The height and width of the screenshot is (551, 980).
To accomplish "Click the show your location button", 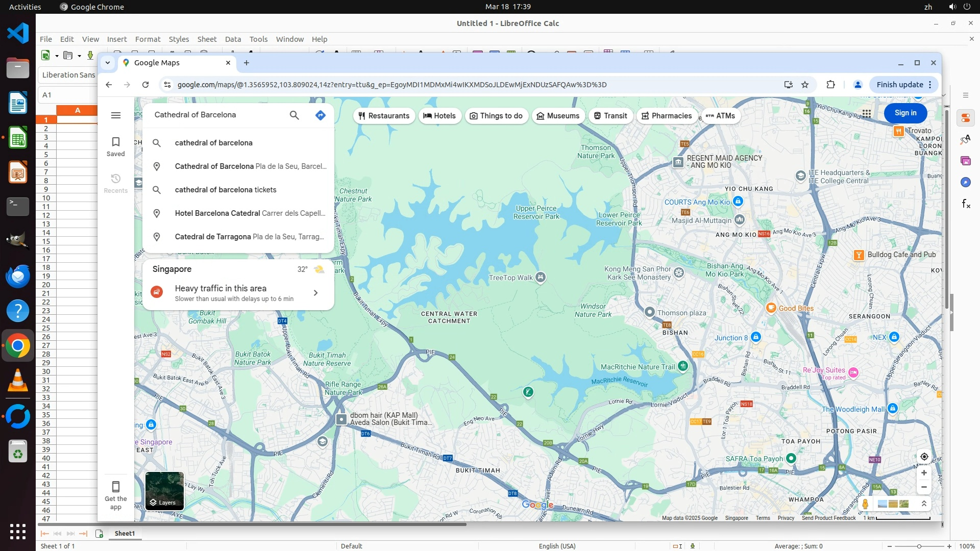I will (924, 457).
